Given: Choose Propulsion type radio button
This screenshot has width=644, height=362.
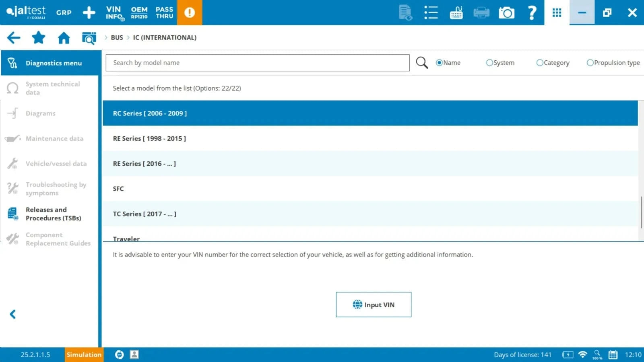Looking at the screenshot, I should (590, 63).
